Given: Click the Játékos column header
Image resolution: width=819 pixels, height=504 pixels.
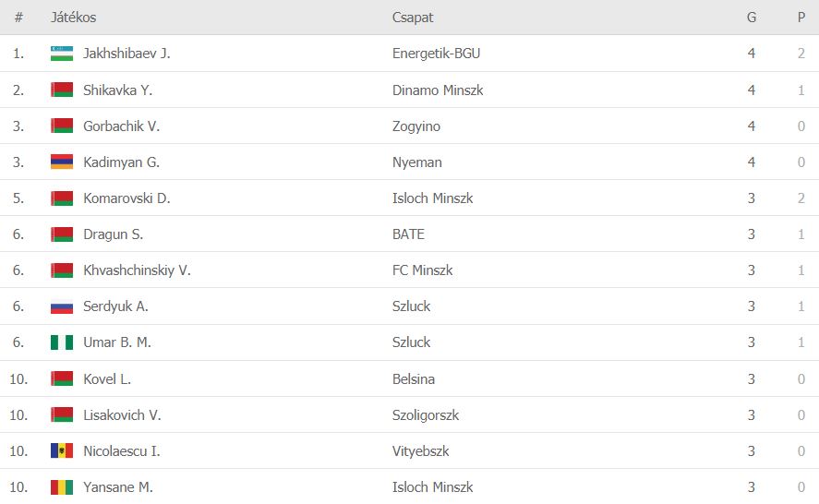Looking at the screenshot, I should coord(73,18).
